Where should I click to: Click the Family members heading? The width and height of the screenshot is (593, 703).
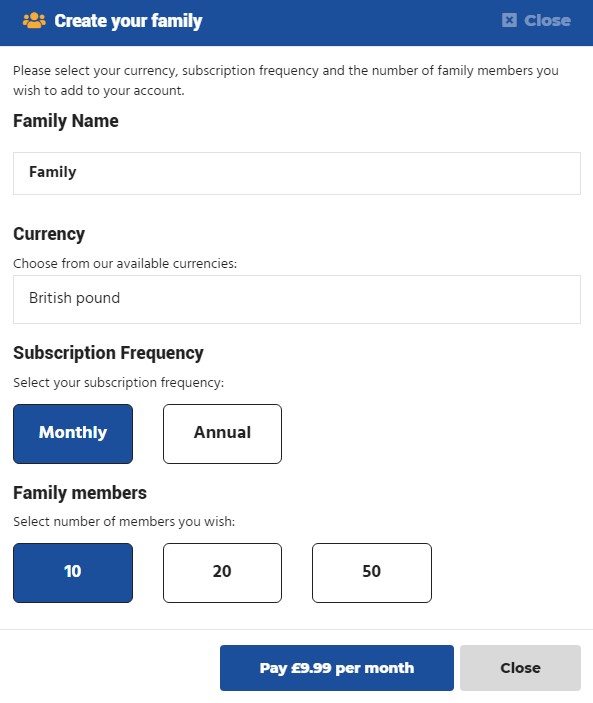[x=80, y=493]
